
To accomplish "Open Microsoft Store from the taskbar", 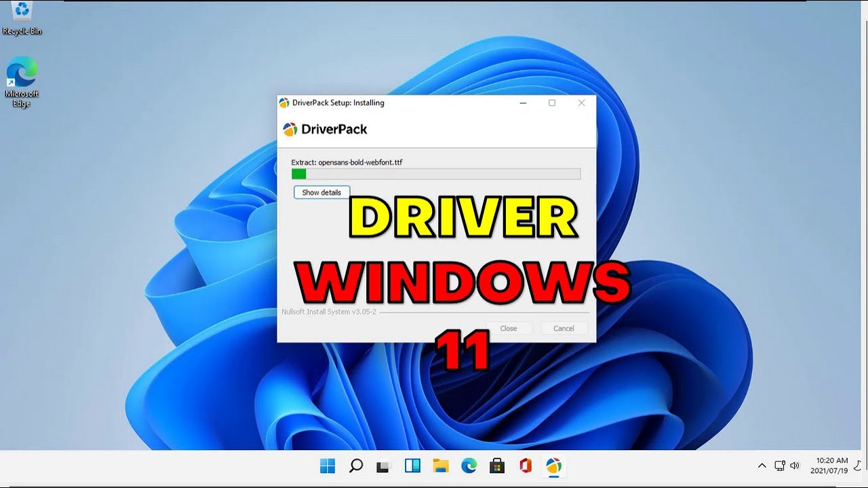I will [497, 466].
